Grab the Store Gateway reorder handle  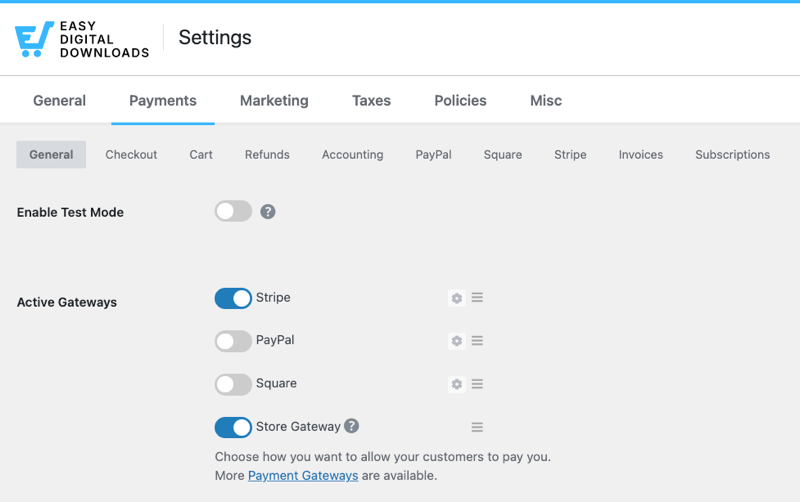coord(477,427)
